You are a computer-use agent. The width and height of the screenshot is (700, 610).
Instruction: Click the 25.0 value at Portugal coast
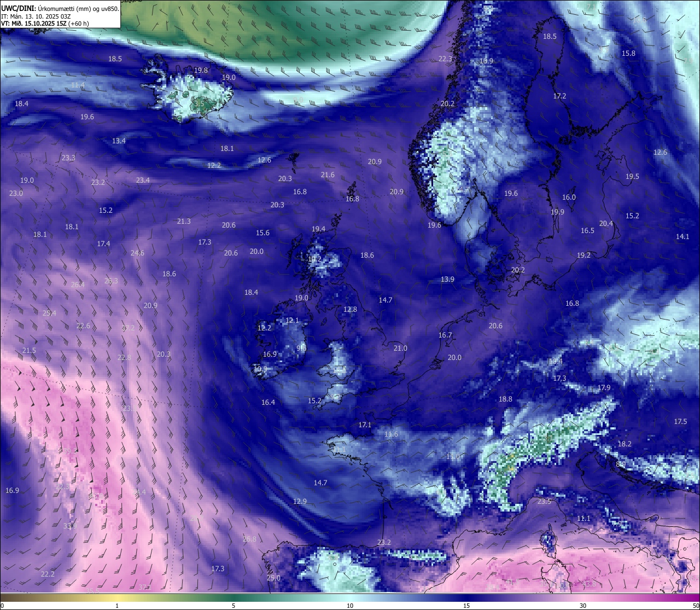(273, 578)
